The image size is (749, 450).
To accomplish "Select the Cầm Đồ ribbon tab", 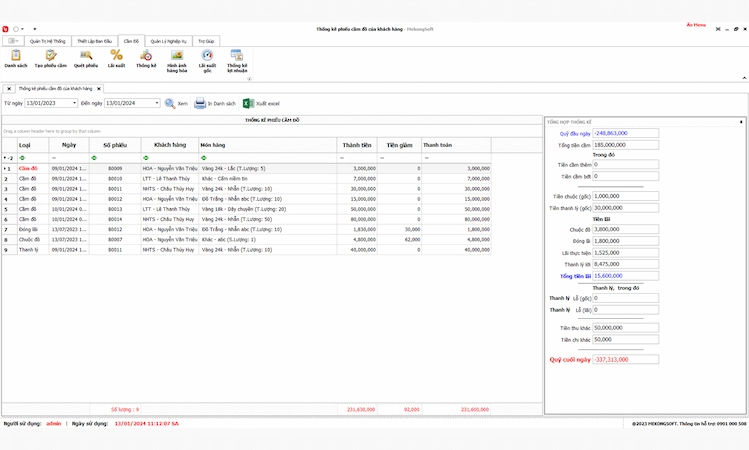I will click(131, 41).
